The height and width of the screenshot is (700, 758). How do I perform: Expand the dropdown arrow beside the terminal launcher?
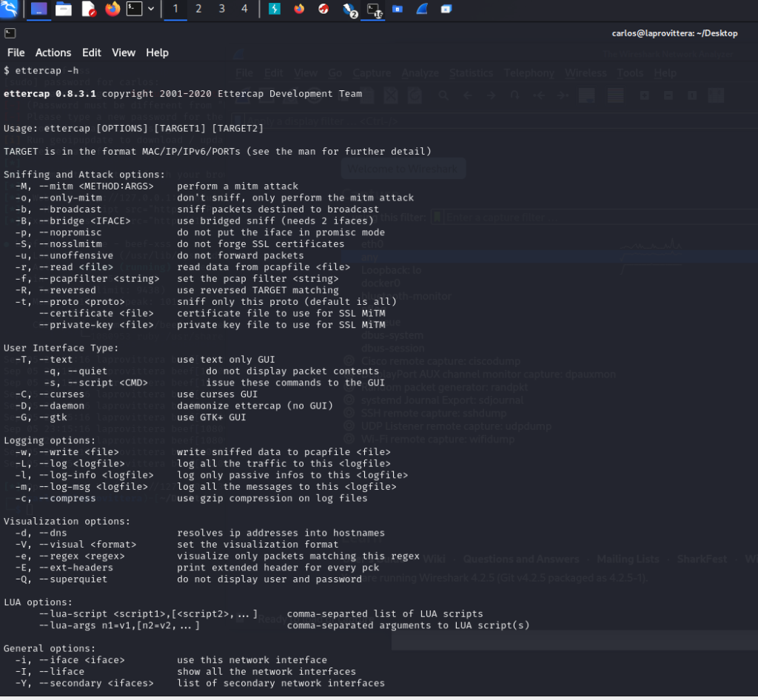click(x=151, y=9)
